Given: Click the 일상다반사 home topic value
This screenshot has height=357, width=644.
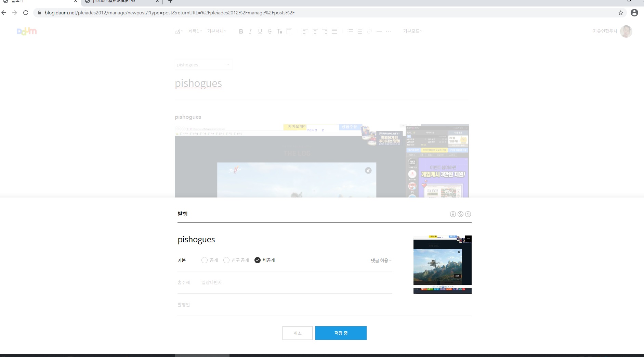Looking at the screenshot, I should pos(212,282).
